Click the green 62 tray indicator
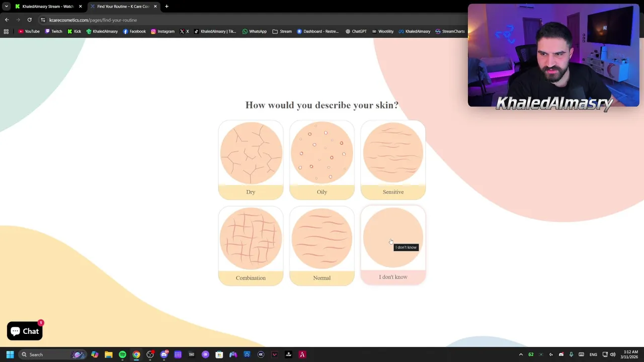The width and height of the screenshot is (644, 362). [x=531, y=354]
